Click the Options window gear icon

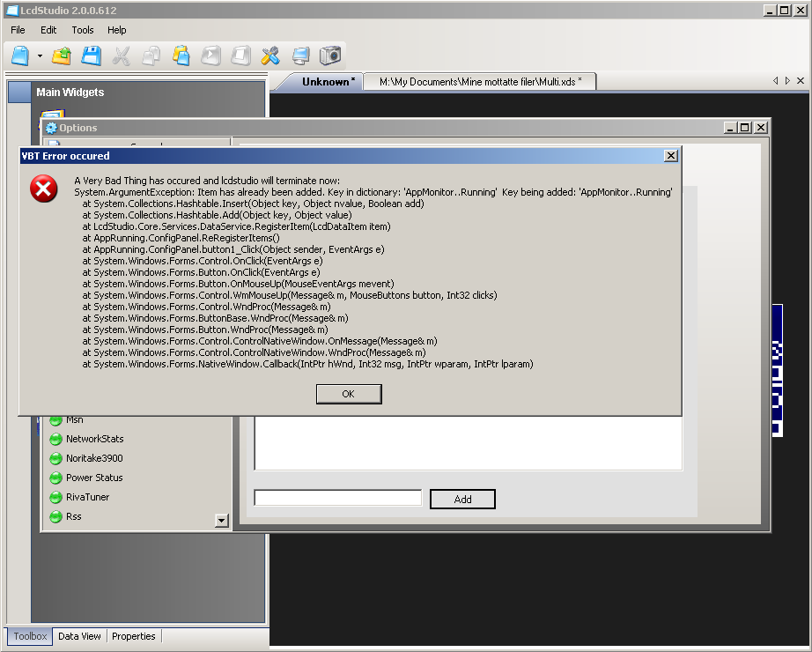pyautogui.click(x=51, y=128)
